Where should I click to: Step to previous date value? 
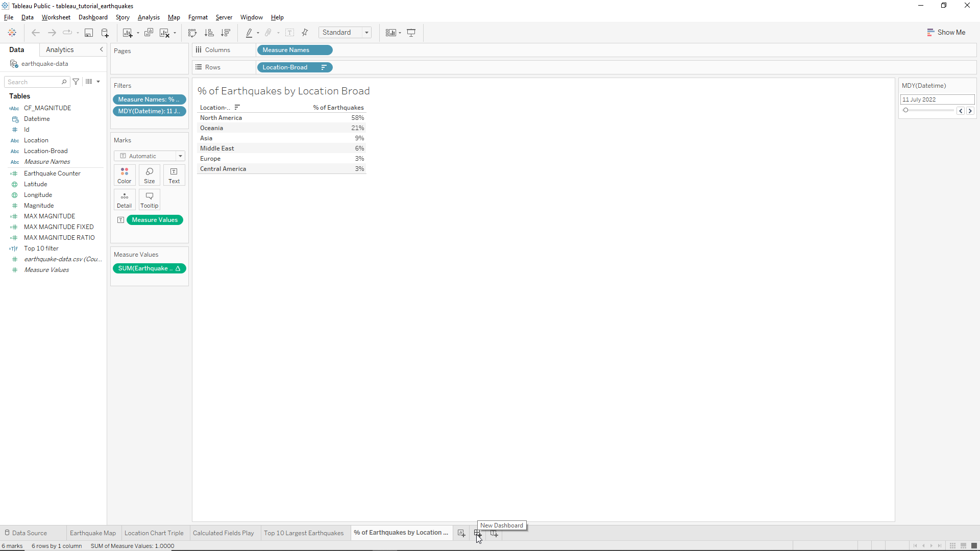click(x=961, y=111)
